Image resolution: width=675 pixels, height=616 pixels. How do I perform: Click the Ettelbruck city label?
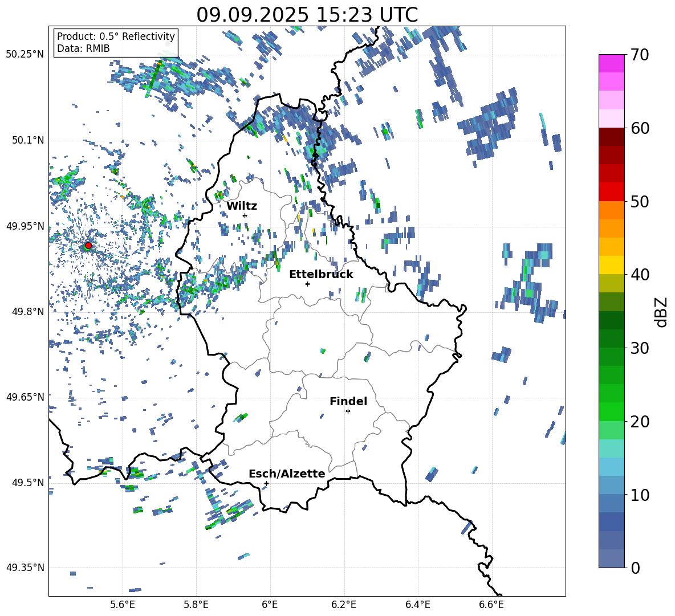(x=321, y=275)
